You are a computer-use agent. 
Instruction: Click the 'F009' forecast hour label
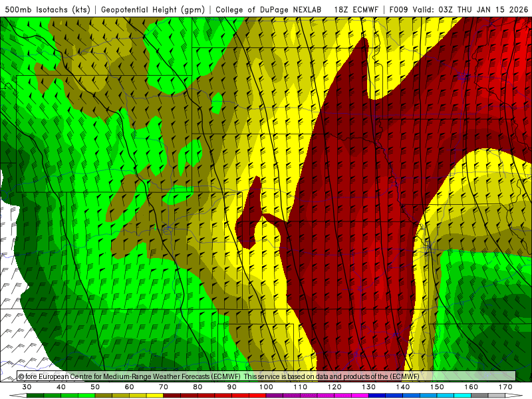(x=398, y=9)
